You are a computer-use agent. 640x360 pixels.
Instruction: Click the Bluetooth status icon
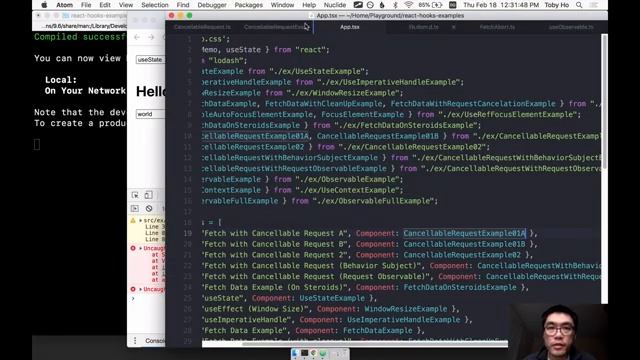(395, 5)
